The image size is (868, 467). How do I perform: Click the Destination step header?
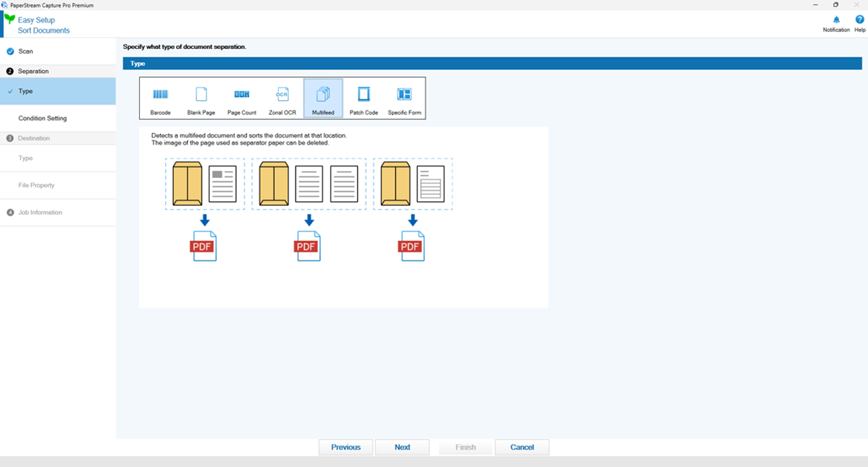point(34,138)
